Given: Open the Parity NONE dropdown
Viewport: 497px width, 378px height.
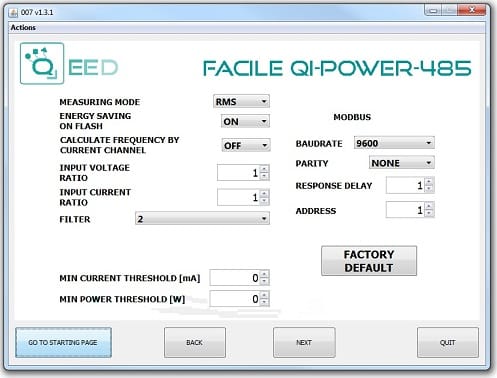Looking at the screenshot, I should coord(401,163).
